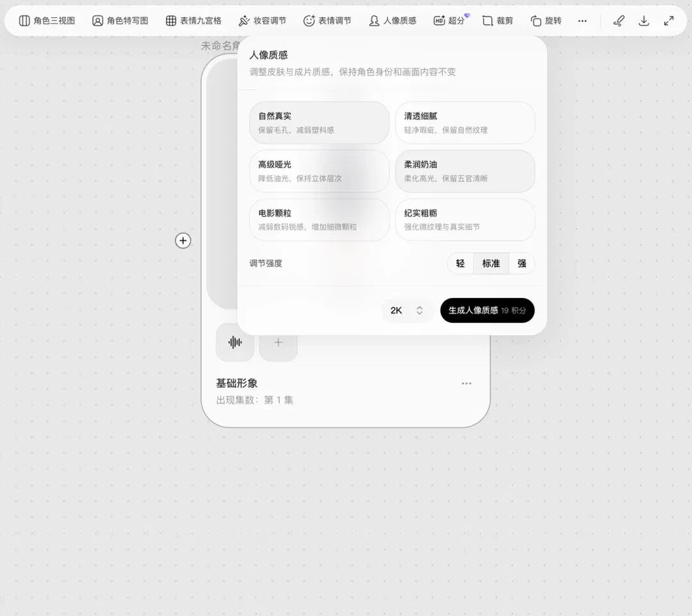Screen dimensions: 692x616
Task: Click the plus tile beside waveform
Action: 278,342
